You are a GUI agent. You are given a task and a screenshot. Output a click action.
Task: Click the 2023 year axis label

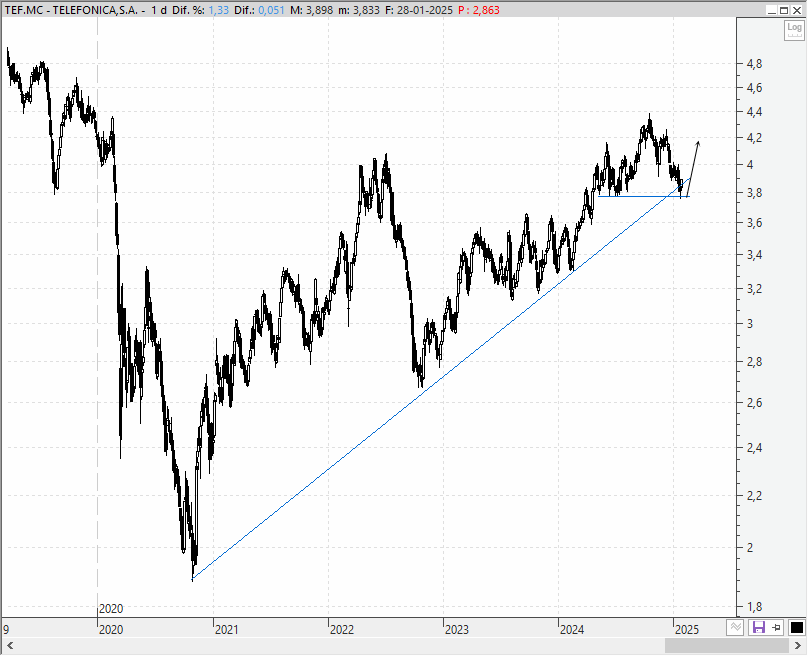tap(457, 630)
